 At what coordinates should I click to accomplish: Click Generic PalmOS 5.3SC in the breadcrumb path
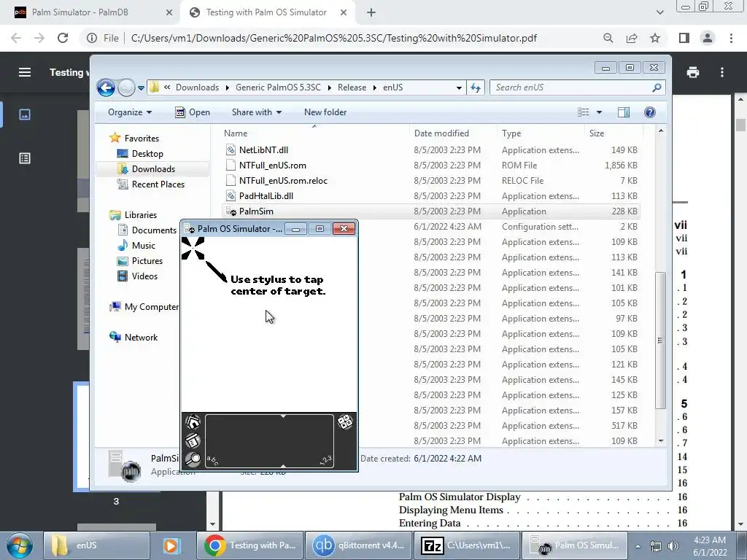click(x=278, y=87)
